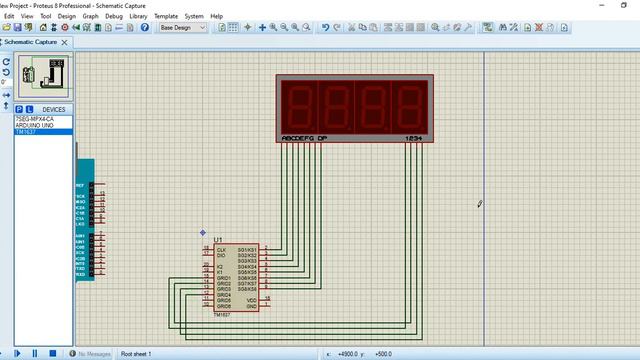Click the DEVICES panel header
Image resolution: width=640 pixels, height=360 pixels.
(x=53, y=109)
